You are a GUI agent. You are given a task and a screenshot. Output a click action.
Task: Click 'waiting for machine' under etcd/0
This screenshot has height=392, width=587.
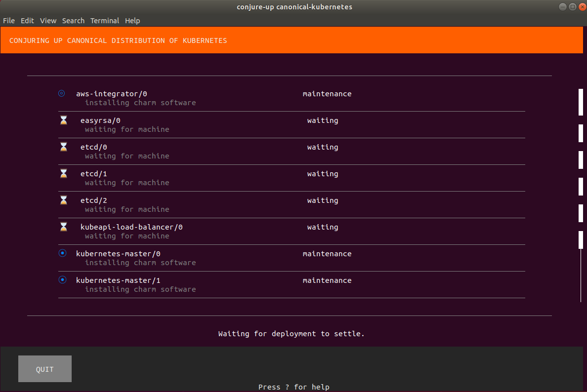point(127,156)
